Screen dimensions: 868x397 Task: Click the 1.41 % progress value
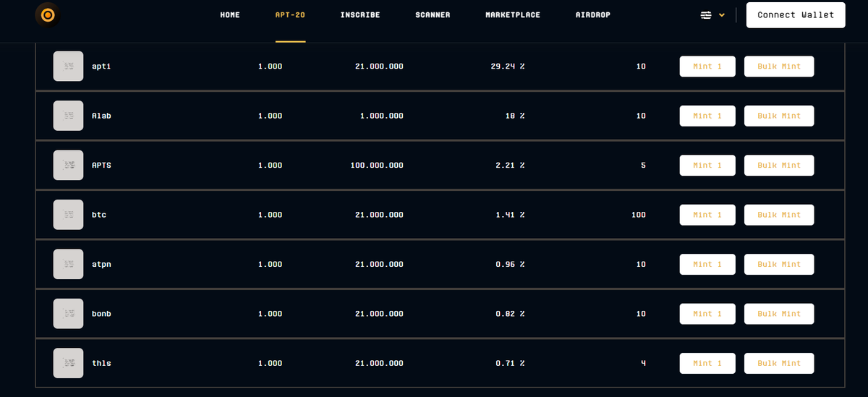510,215
